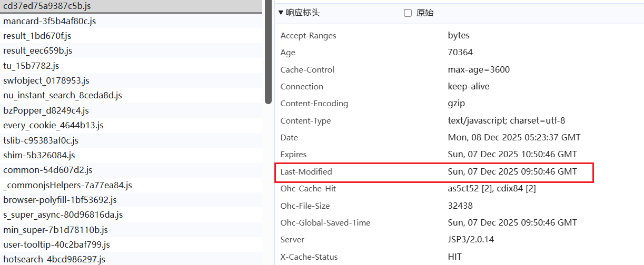
Task: Select the highlighted cd37ed75a9387c5b.js request
Action: [131, 6]
